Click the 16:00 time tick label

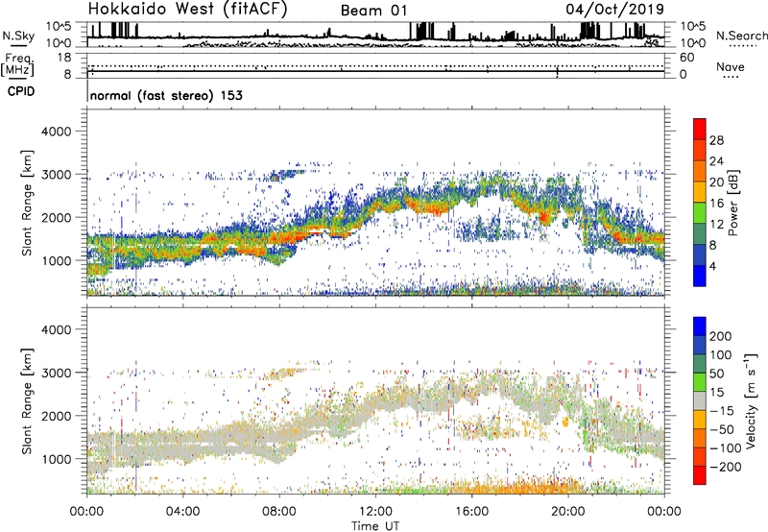coord(471,512)
